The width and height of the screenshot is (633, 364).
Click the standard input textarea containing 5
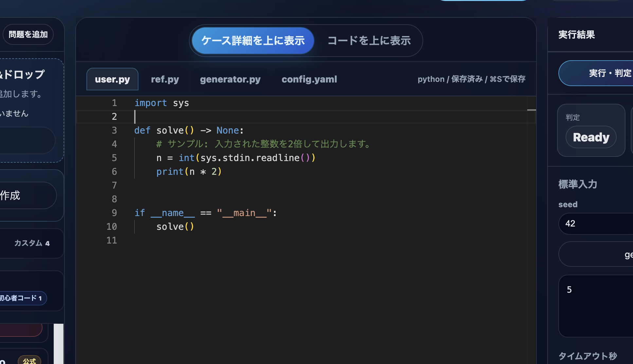click(x=596, y=306)
